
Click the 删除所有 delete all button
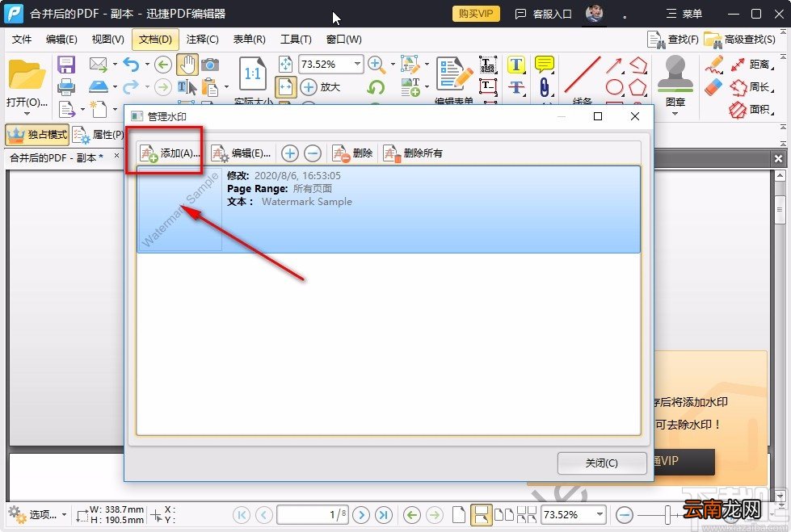coord(413,153)
